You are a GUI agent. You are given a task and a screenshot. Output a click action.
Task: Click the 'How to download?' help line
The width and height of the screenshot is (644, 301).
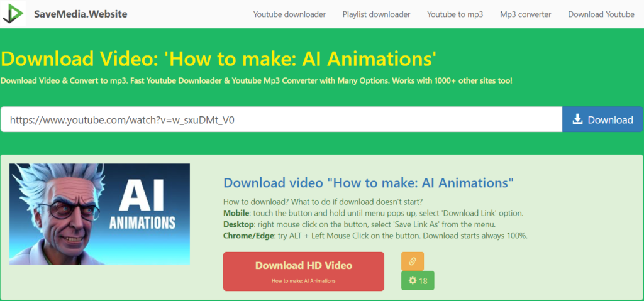[323, 202]
